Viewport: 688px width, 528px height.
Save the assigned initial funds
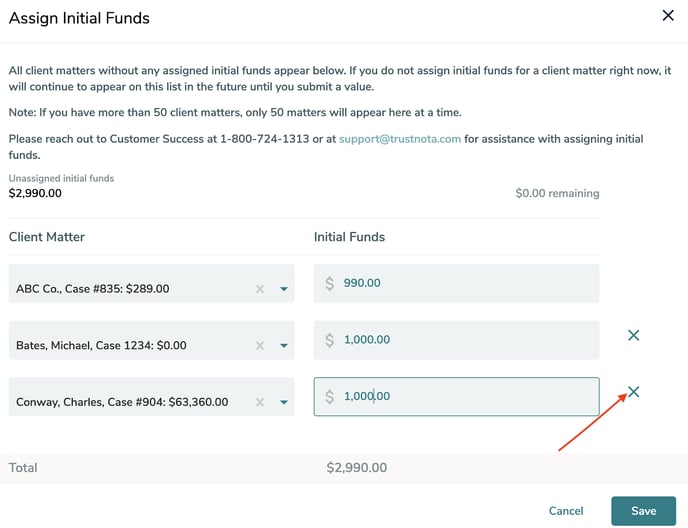coord(643,511)
